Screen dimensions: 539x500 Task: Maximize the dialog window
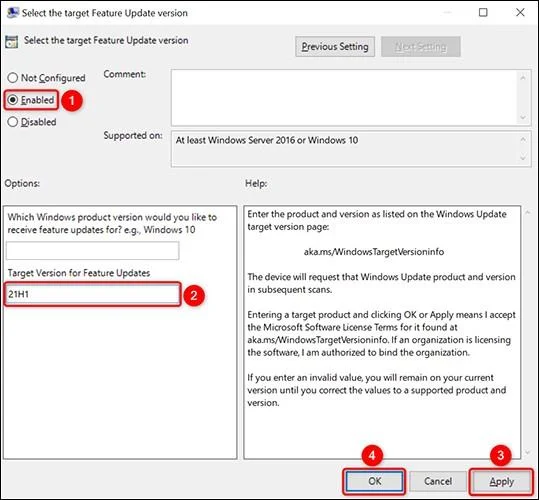(x=483, y=12)
